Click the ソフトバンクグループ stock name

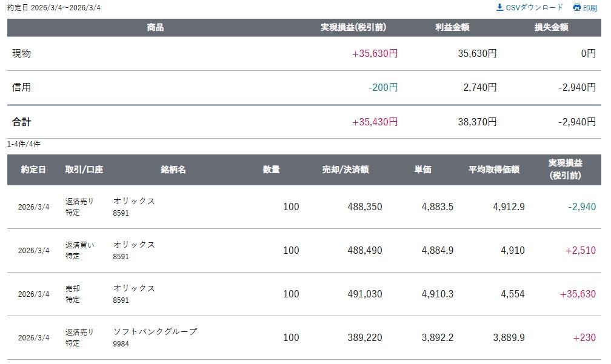[x=155, y=332]
